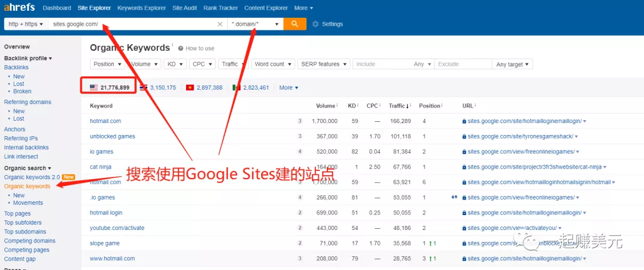Click SERP features badge for www.hotmail.com

click(x=300, y=259)
